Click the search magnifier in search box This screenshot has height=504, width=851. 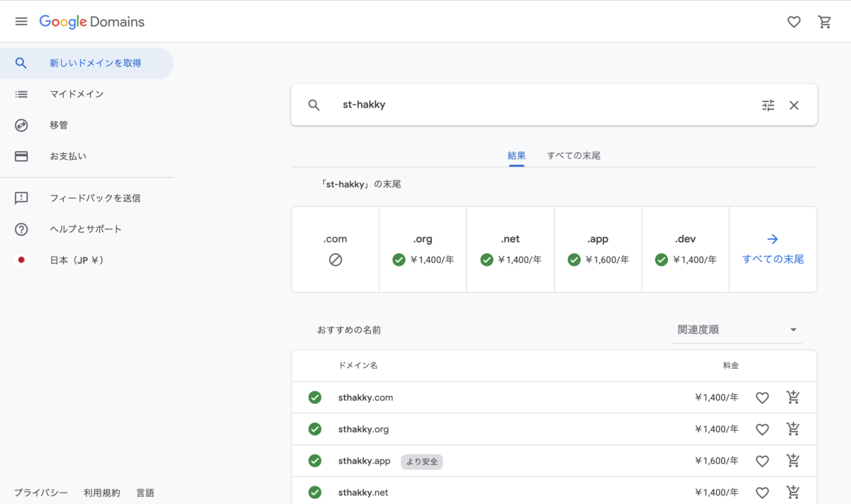(x=314, y=105)
